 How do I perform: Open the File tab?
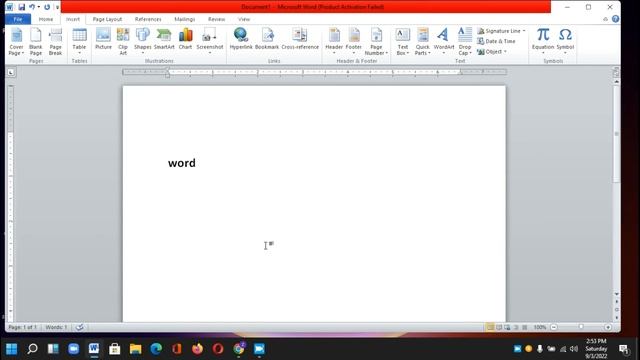18,19
